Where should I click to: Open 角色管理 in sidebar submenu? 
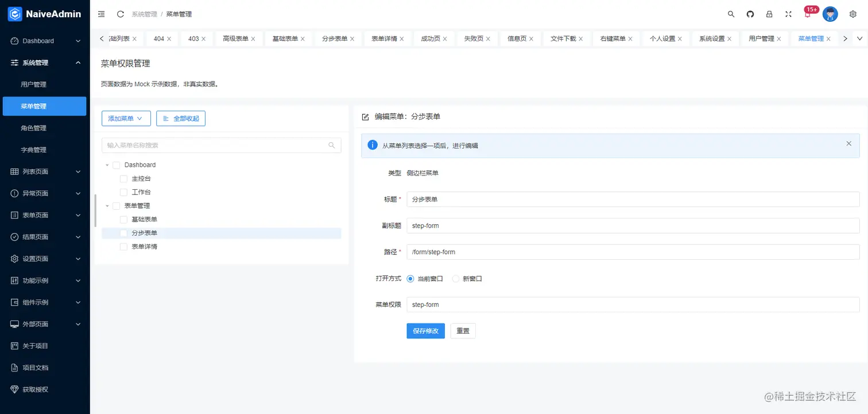tap(45, 128)
